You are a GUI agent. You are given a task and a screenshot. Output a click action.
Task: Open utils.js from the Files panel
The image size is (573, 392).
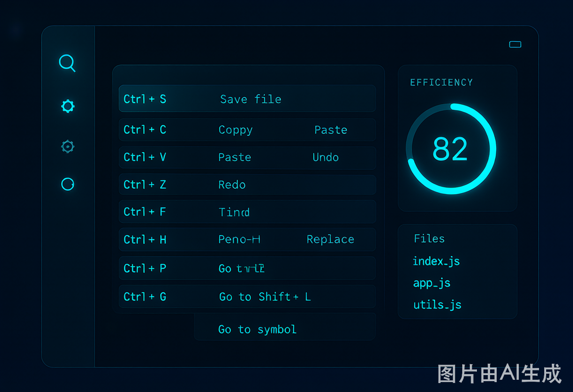(x=437, y=305)
